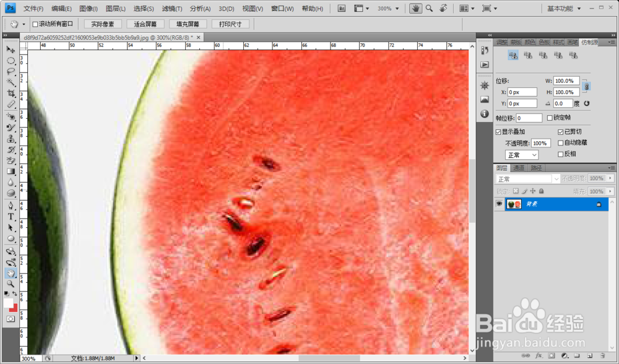
Task: Open the 文件(F) menu
Action: 33,8
